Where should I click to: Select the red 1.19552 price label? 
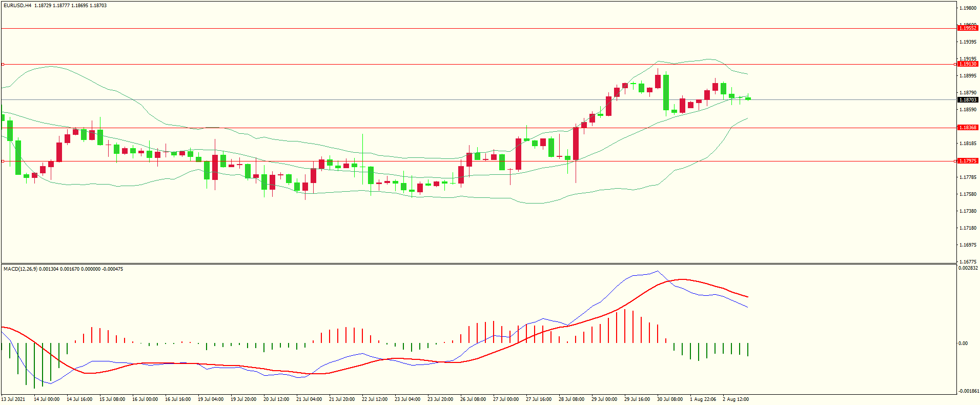[x=968, y=28]
